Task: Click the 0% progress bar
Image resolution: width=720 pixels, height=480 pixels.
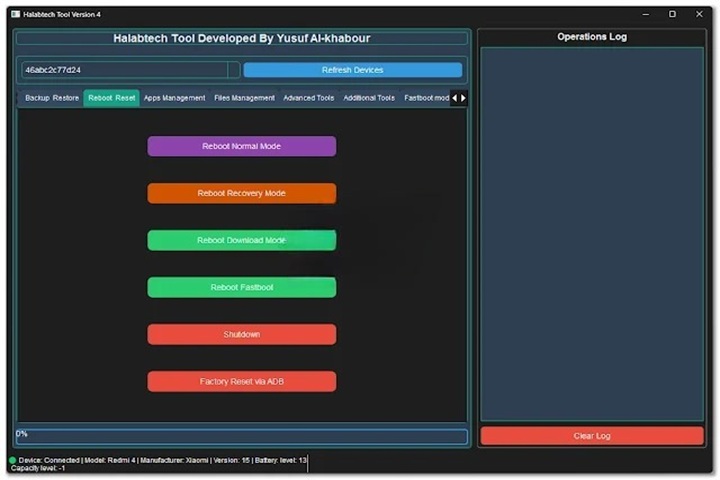Action: [x=240, y=436]
